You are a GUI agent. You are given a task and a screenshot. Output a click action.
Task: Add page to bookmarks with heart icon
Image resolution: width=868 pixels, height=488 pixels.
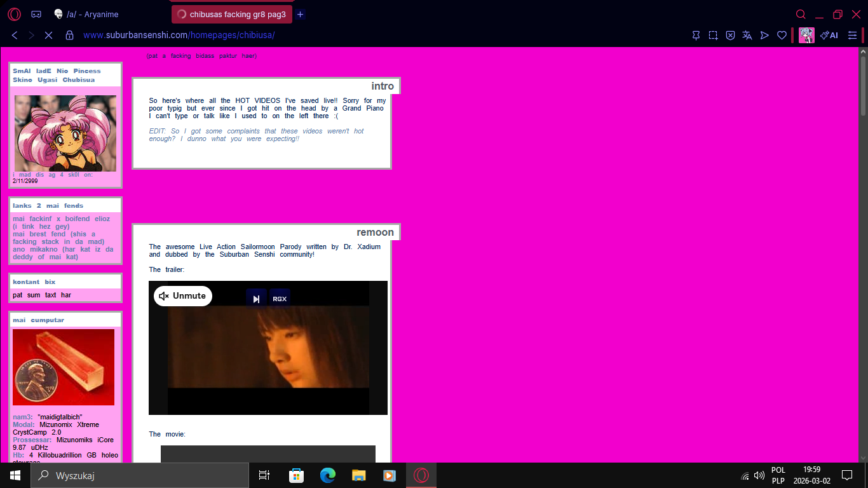pos(782,36)
